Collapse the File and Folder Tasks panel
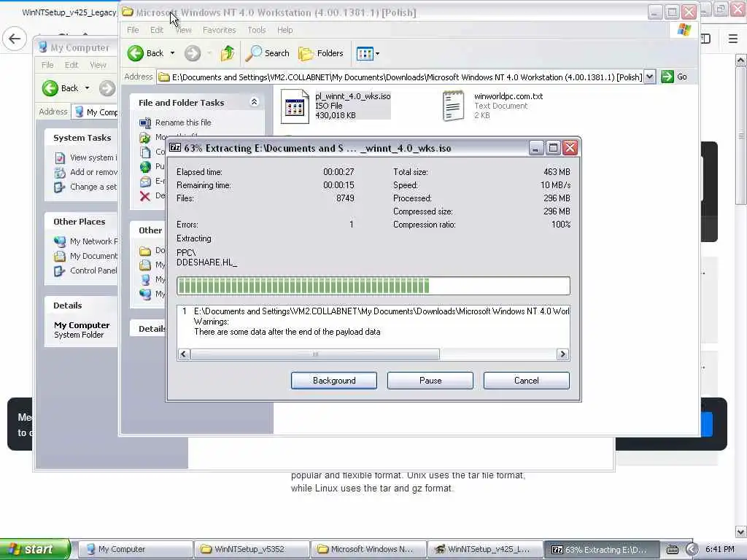 click(x=255, y=102)
